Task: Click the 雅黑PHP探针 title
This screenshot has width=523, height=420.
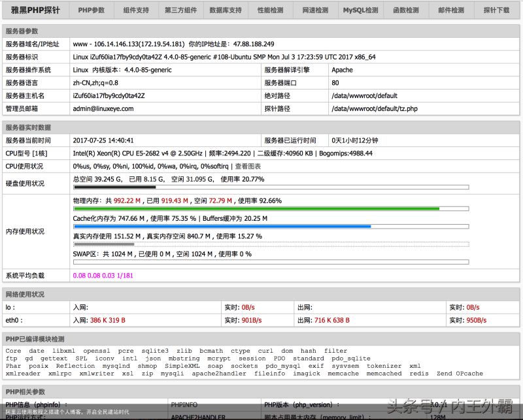Action: [35, 10]
